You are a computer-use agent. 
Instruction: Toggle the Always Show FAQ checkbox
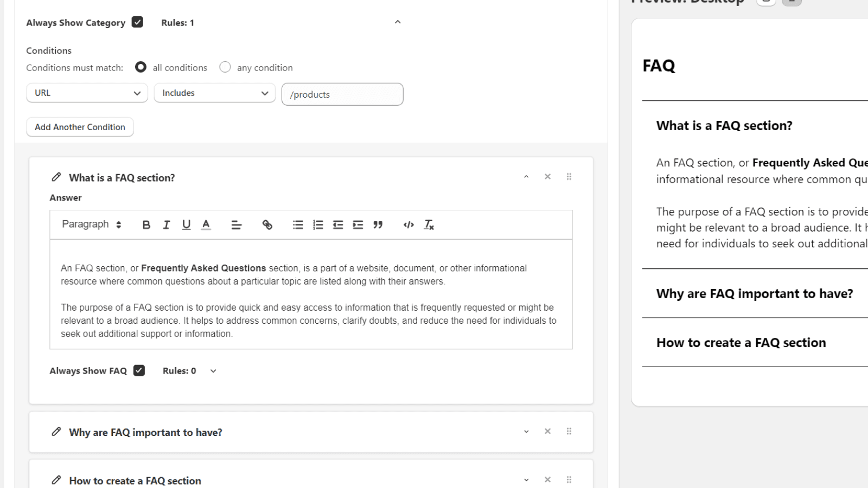coord(139,370)
